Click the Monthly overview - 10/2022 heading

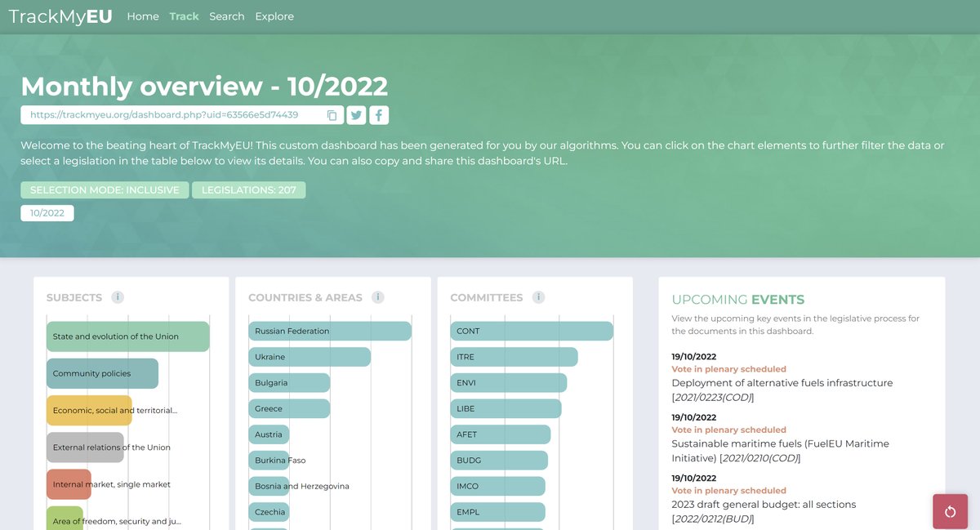pos(204,86)
